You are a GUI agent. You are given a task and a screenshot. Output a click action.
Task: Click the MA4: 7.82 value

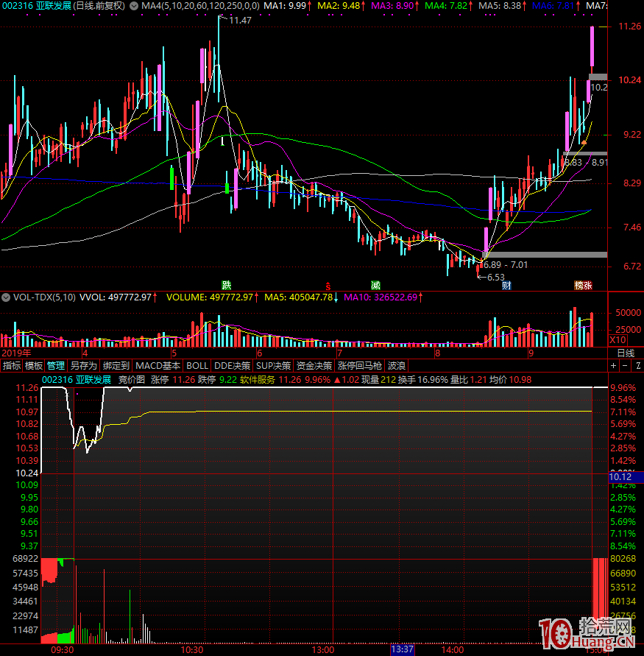449,6
